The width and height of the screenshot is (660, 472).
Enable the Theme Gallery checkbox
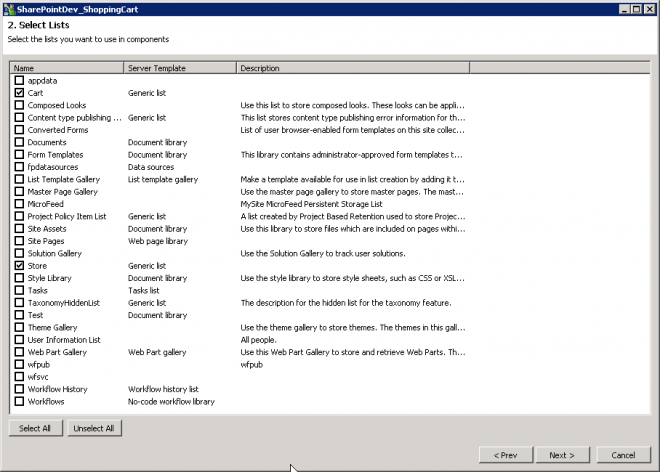point(19,327)
